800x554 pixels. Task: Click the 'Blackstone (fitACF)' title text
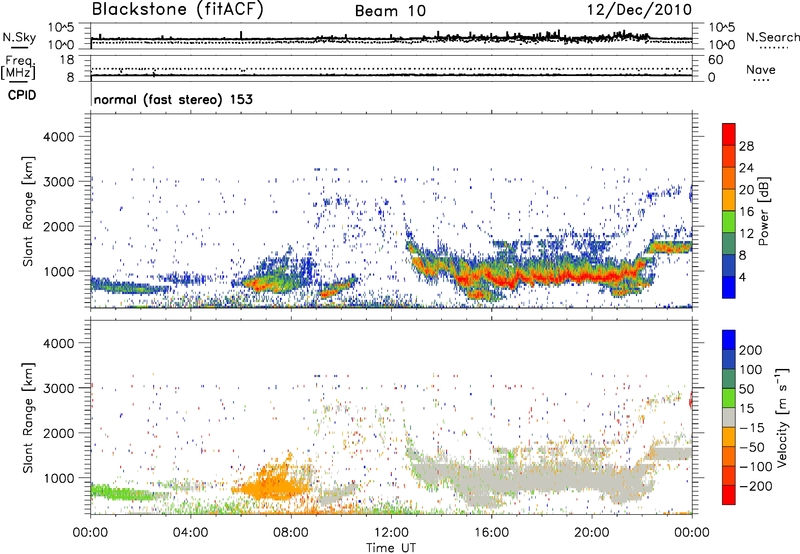coord(177,9)
